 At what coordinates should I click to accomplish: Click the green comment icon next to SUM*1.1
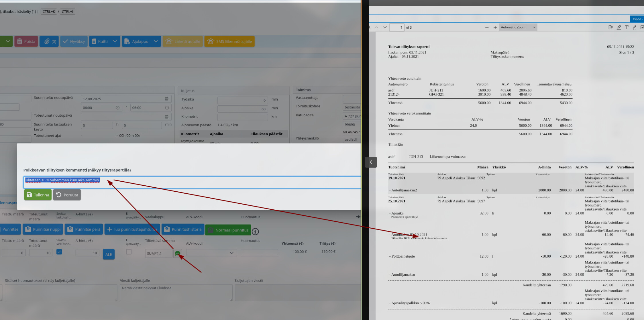click(177, 253)
